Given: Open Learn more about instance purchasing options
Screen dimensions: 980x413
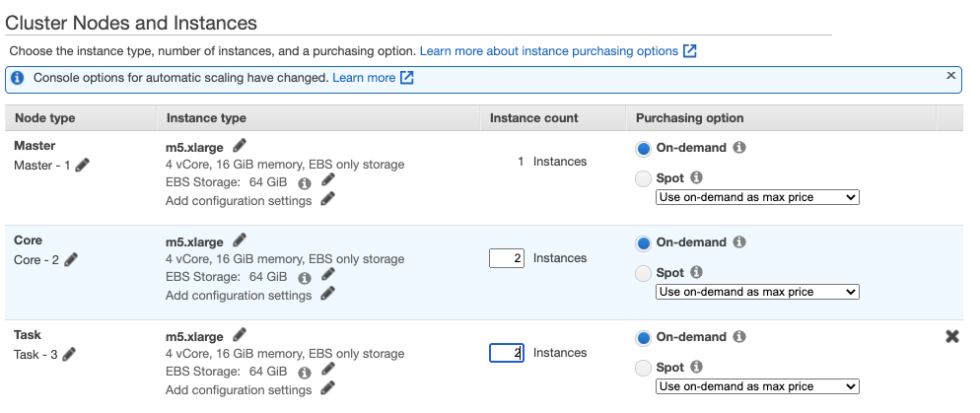Looking at the screenshot, I should [x=557, y=50].
